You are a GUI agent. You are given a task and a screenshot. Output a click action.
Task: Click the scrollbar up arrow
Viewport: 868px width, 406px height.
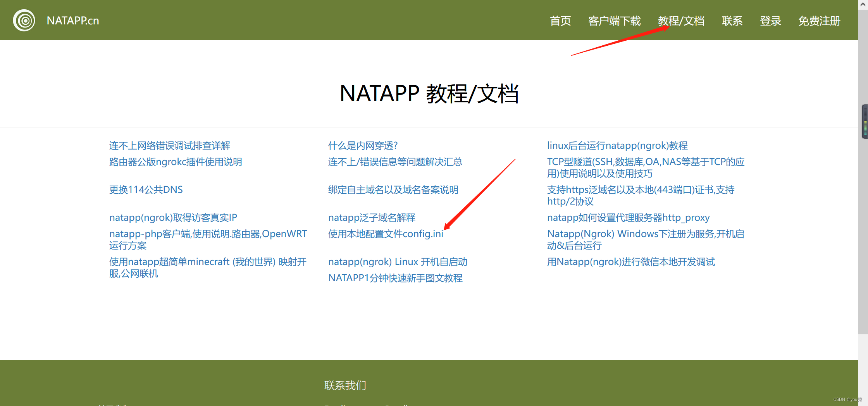tap(863, 5)
